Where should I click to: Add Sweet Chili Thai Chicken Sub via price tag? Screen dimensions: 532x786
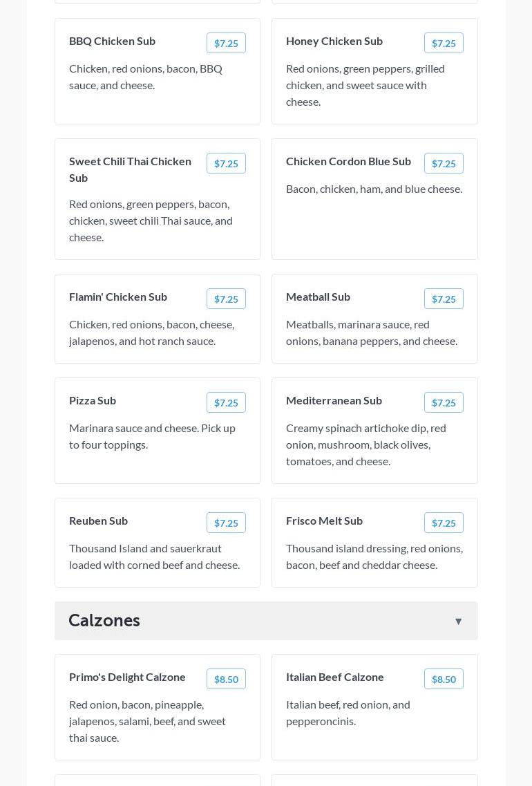point(226,163)
